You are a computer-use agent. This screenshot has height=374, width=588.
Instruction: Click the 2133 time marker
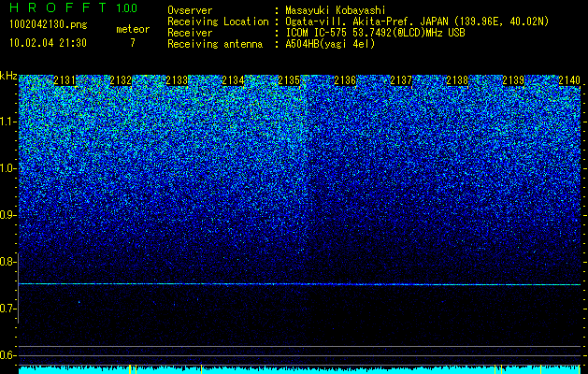point(177,80)
